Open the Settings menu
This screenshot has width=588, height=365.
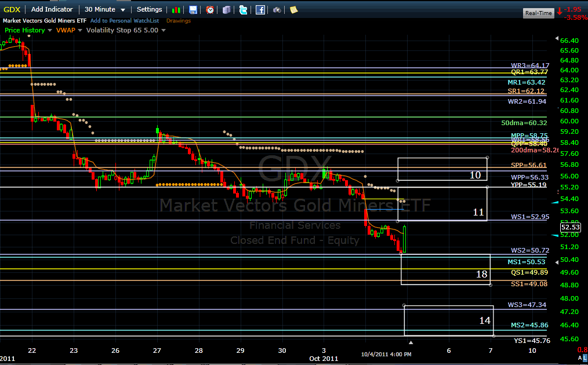click(149, 9)
